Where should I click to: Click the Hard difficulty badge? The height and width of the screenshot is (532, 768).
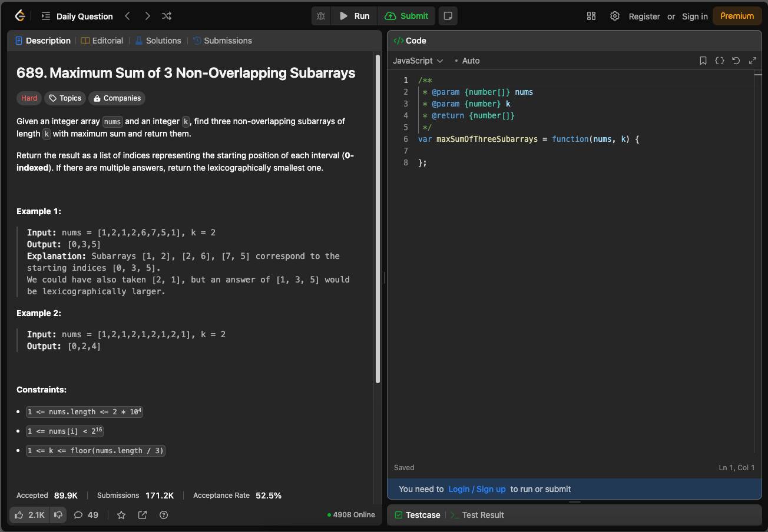(29, 98)
